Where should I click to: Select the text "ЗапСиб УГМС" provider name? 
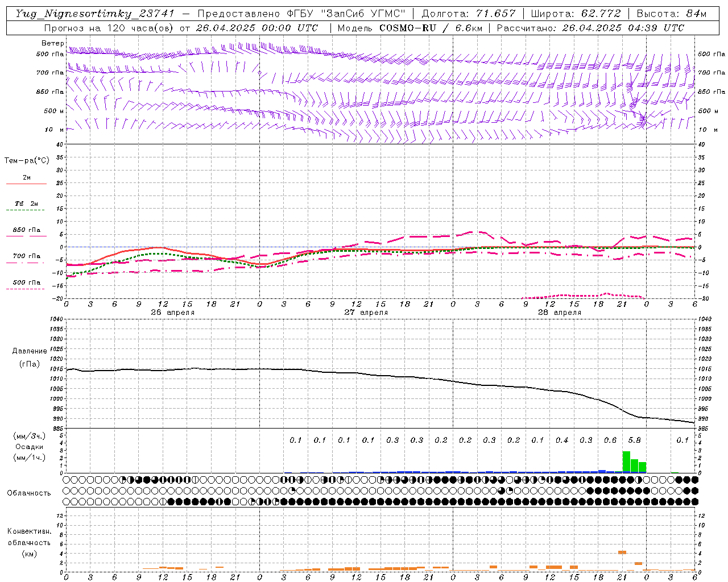click(363, 14)
